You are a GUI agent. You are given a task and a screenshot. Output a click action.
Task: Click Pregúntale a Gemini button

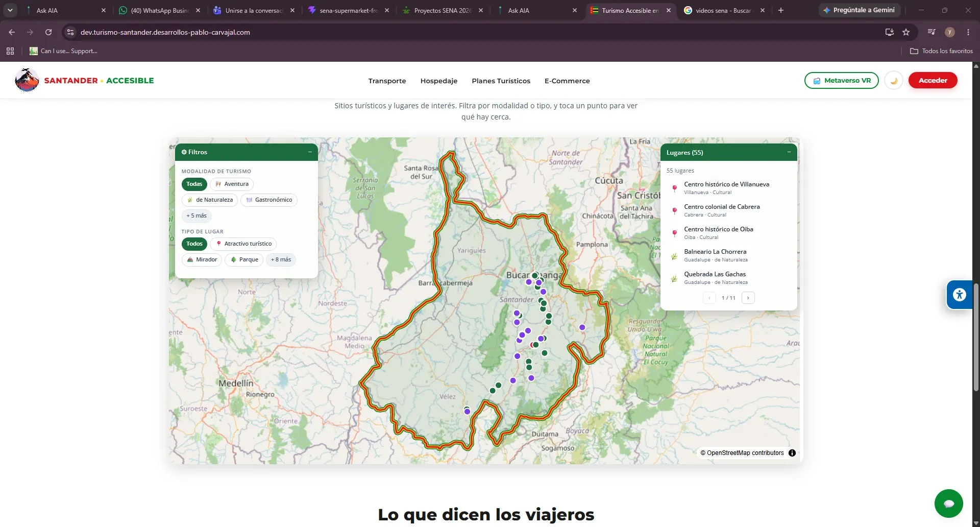(859, 10)
